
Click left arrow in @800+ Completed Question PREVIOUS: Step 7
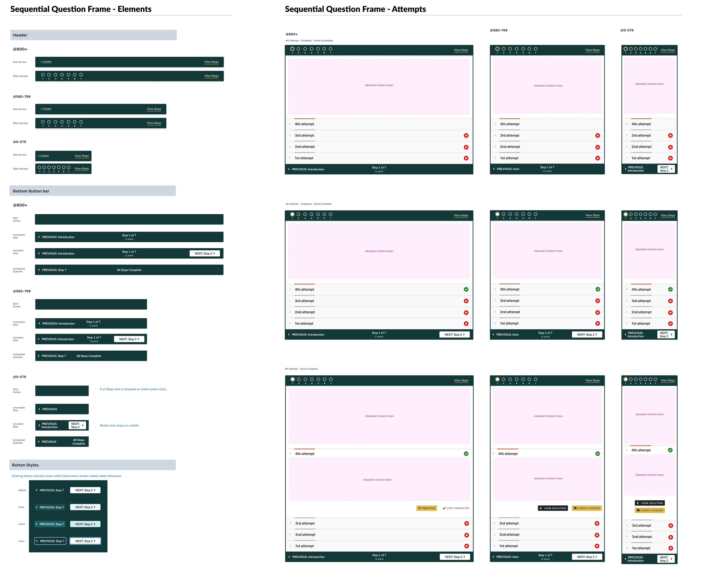pyautogui.click(x=39, y=270)
